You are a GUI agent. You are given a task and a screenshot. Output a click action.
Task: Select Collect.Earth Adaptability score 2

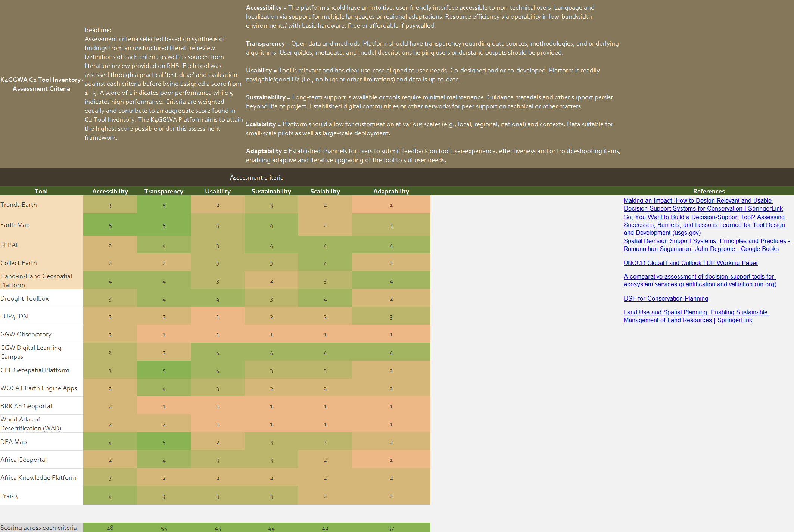tap(391, 263)
